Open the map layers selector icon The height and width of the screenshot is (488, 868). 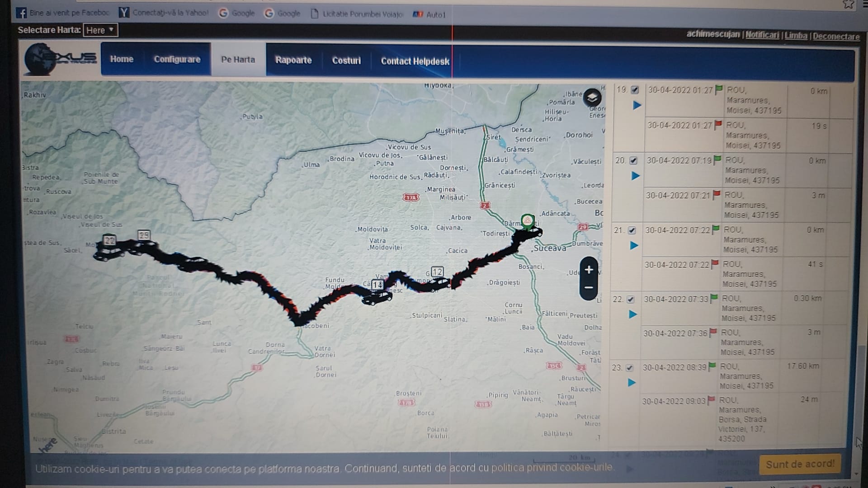point(592,97)
